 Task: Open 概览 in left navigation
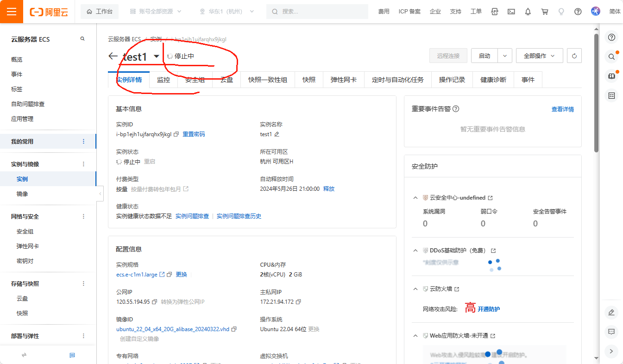(x=17, y=60)
